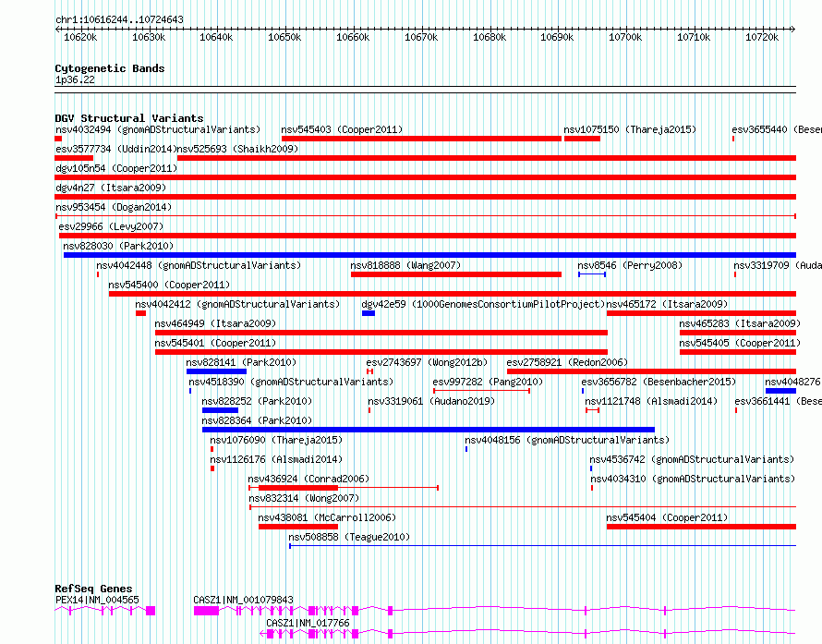Click the dgv4n27 (Itsara2009) label
822x644 pixels.
(111, 188)
